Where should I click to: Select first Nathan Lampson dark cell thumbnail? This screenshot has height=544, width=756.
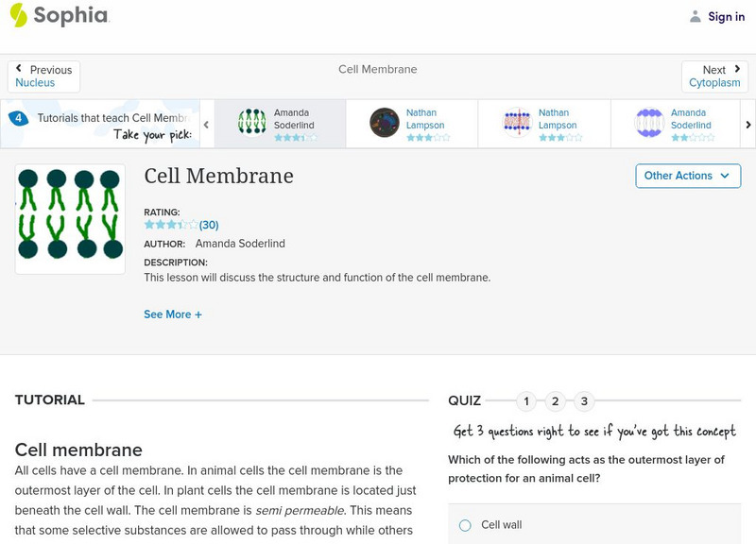coord(385,123)
